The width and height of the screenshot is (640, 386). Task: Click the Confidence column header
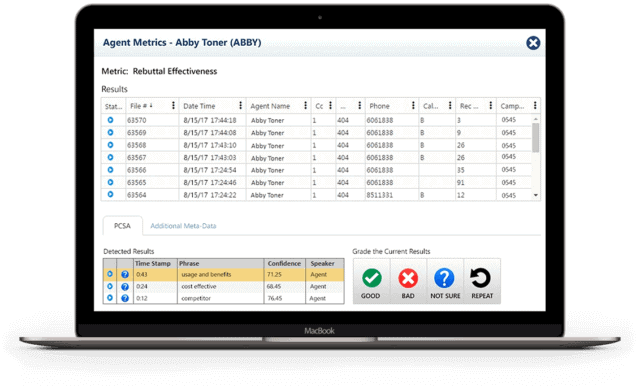click(x=284, y=264)
